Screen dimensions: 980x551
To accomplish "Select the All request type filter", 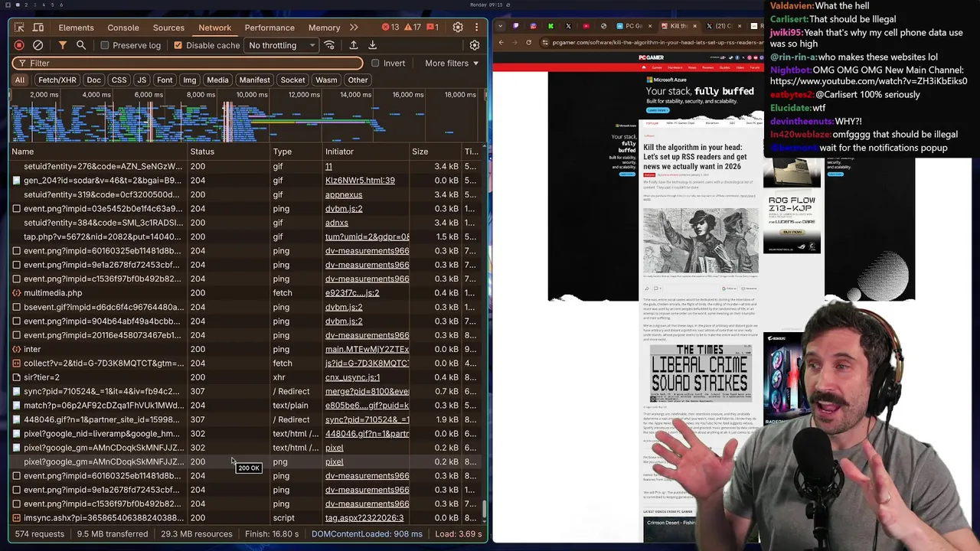I will click(20, 80).
